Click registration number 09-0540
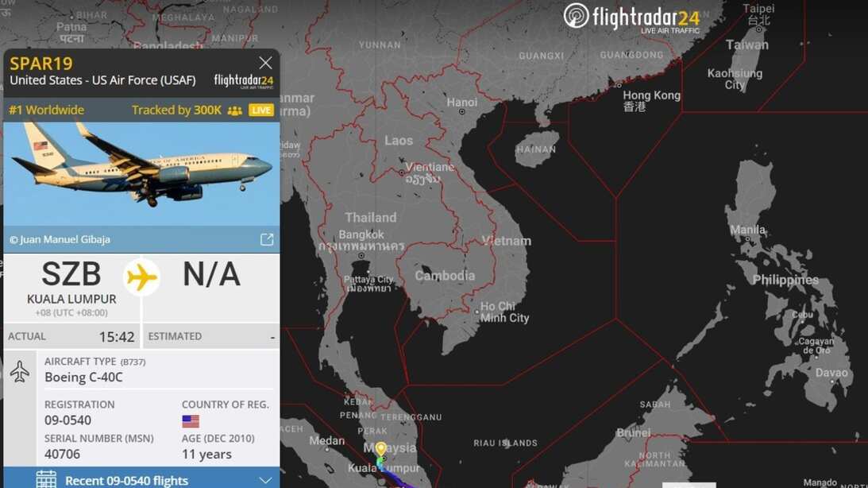 [x=68, y=420]
